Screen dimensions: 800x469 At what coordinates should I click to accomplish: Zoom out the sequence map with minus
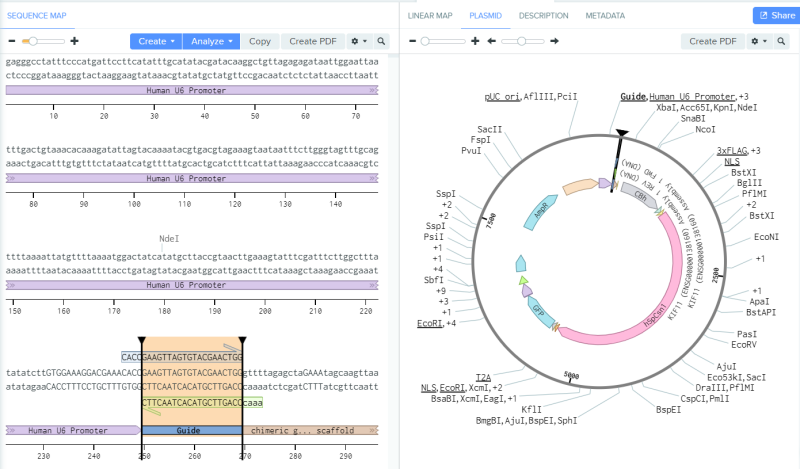[12, 41]
